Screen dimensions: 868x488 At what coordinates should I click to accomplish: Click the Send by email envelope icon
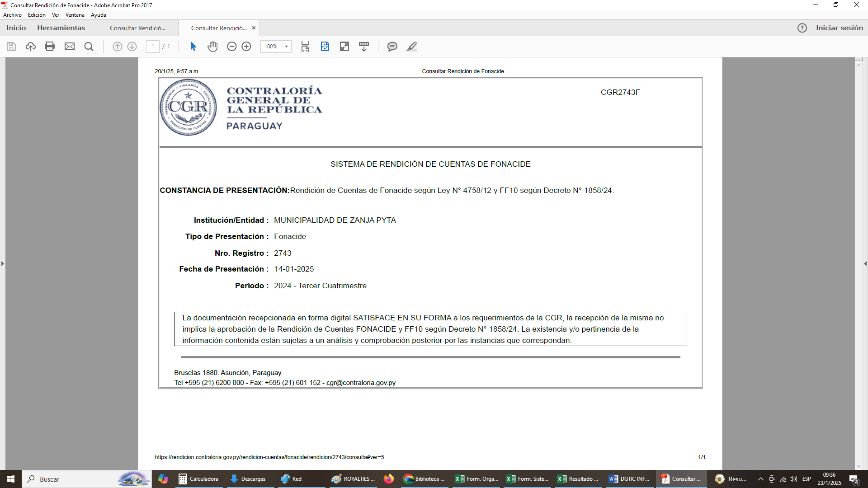pos(70,47)
